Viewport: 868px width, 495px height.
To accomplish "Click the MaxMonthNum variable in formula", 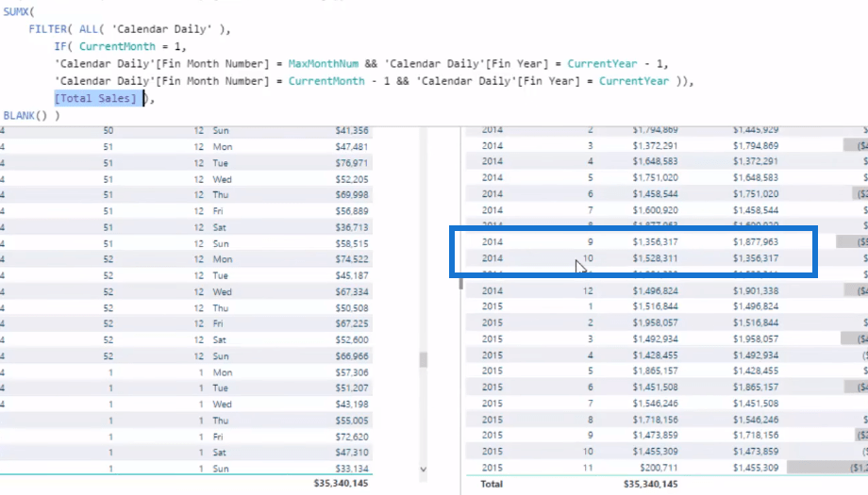I will tap(324, 63).
